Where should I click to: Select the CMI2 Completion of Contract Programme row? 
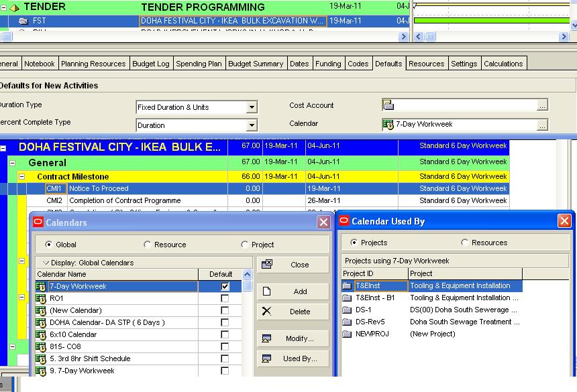[x=268, y=200]
